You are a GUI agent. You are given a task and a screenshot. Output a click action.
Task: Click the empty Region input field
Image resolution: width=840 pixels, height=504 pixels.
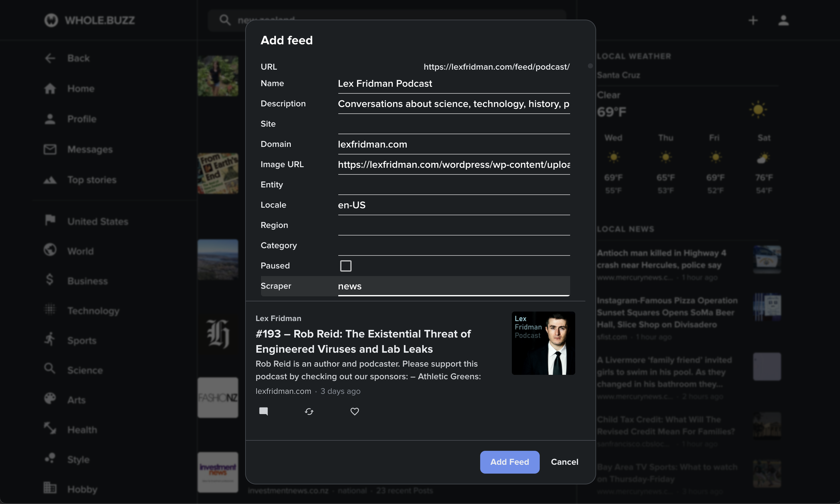[x=454, y=225]
